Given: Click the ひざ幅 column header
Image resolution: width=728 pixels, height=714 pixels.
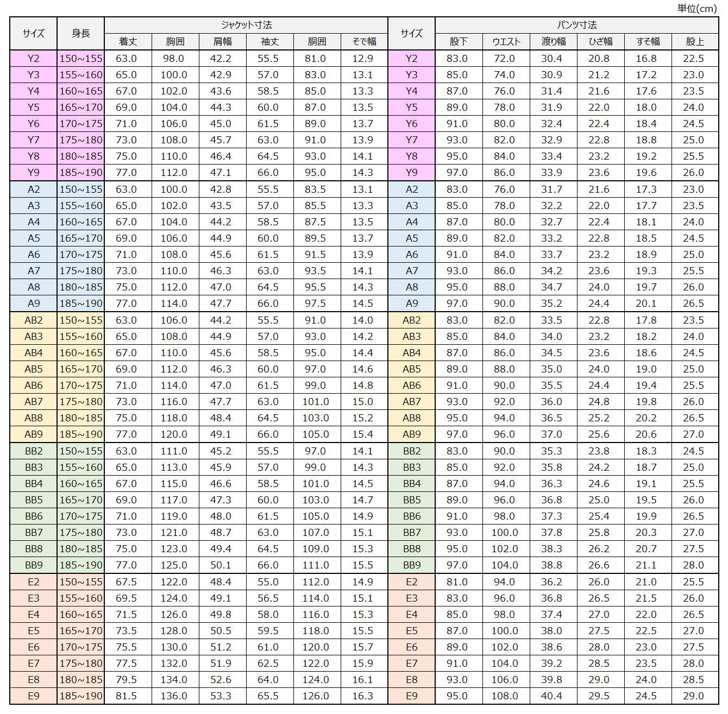Looking at the screenshot, I should (x=600, y=42).
